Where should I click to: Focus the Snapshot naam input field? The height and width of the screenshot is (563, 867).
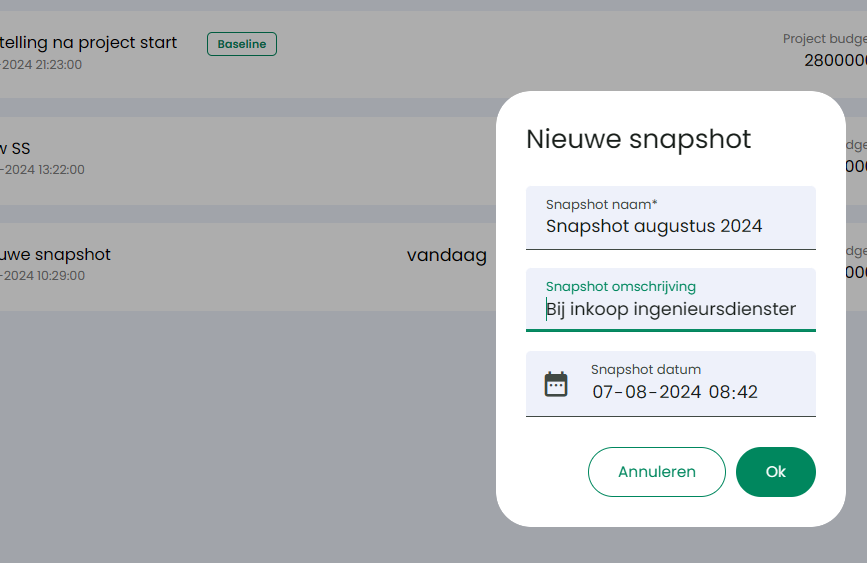click(x=671, y=218)
